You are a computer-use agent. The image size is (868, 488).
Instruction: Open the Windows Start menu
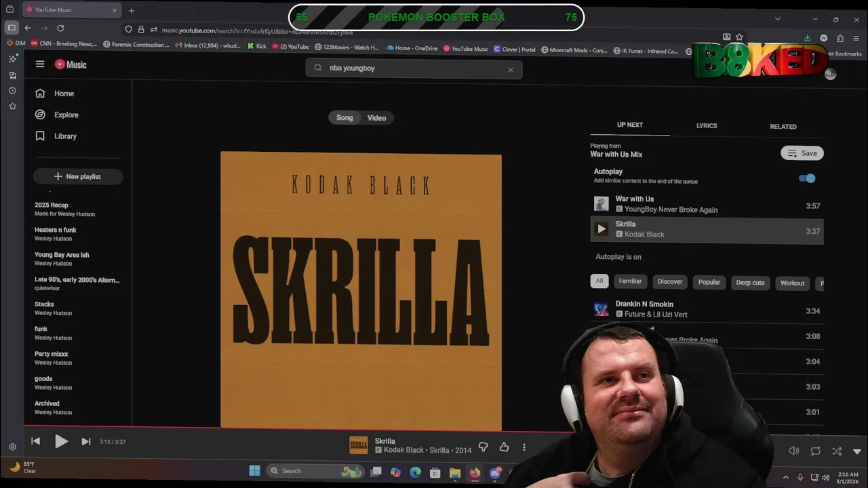[255, 471]
